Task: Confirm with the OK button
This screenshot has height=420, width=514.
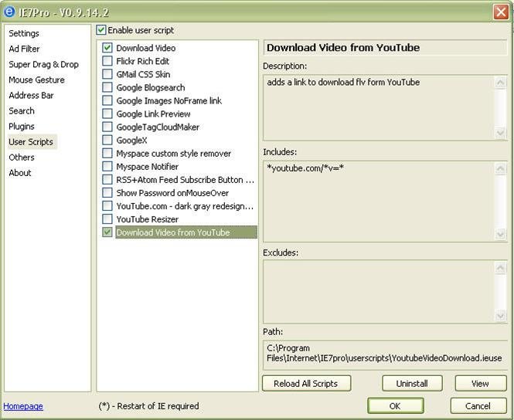Action: (395, 406)
